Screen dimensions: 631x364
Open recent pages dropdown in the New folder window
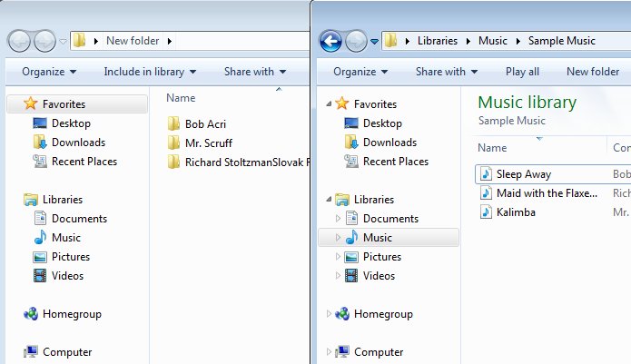pyautogui.click(x=63, y=41)
